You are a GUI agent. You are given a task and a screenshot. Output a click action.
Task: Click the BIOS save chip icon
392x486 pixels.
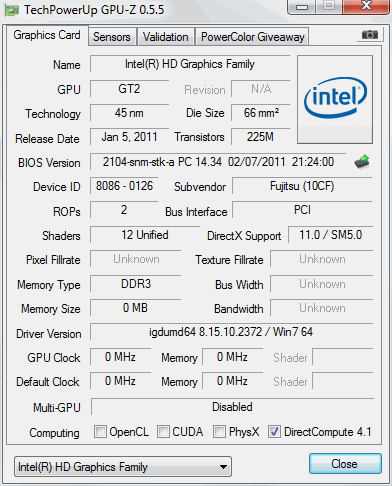tap(362, 162)
